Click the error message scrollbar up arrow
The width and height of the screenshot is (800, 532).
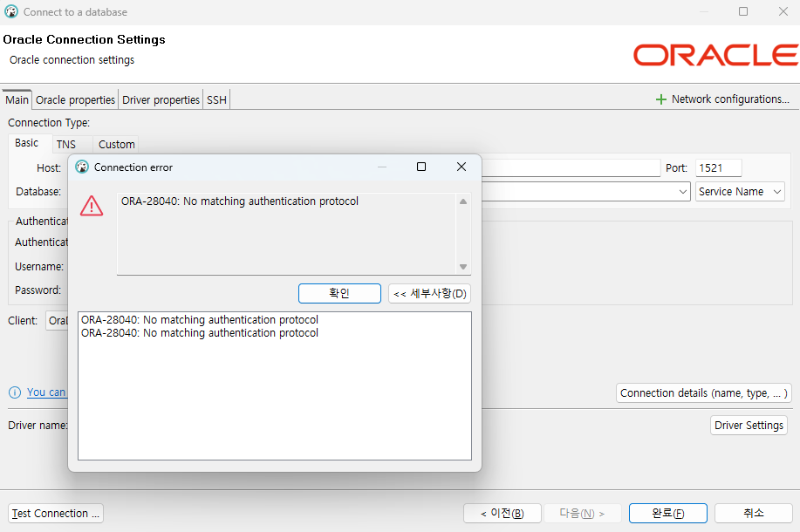tap(462, 201)
